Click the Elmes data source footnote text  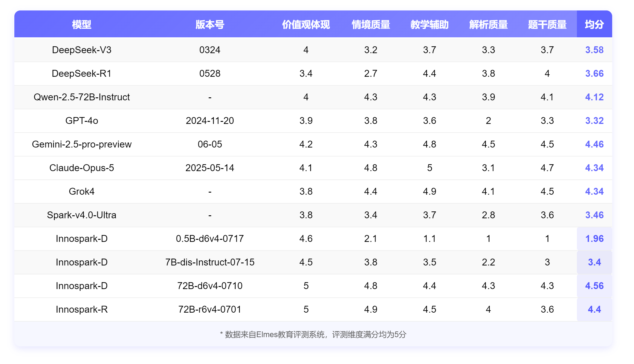point(313,335)
